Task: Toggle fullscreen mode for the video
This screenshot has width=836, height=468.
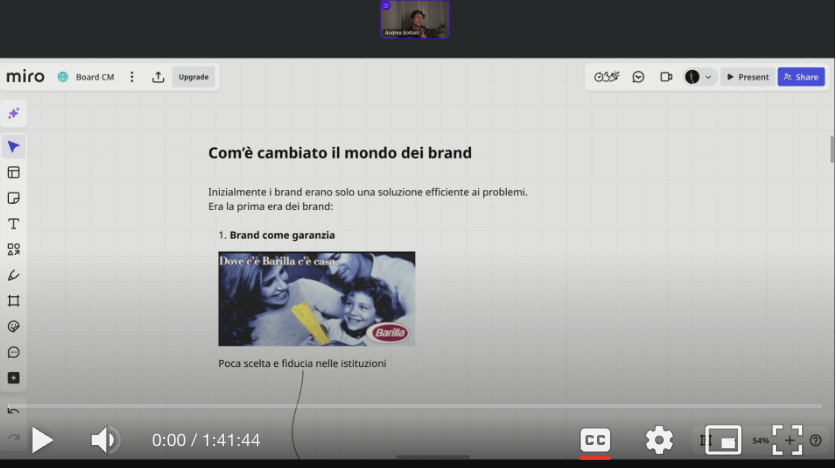Action: point(788,440)
